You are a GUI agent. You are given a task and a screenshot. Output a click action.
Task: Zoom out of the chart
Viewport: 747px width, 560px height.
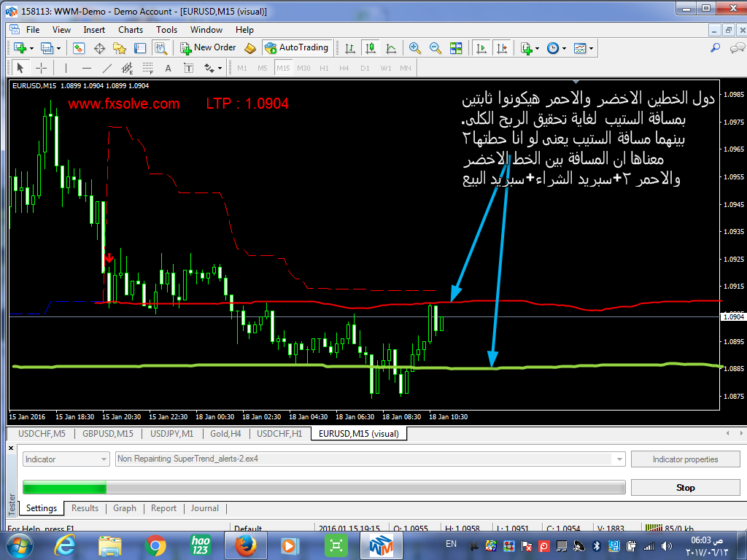[x=436, y=48]
